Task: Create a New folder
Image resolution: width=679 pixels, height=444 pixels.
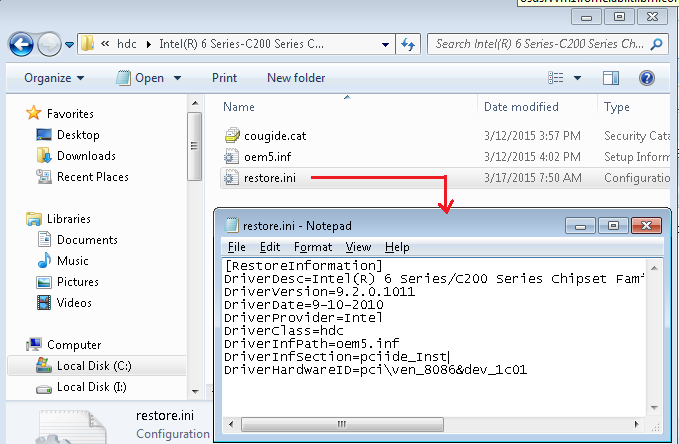Action: click(296, 78)
